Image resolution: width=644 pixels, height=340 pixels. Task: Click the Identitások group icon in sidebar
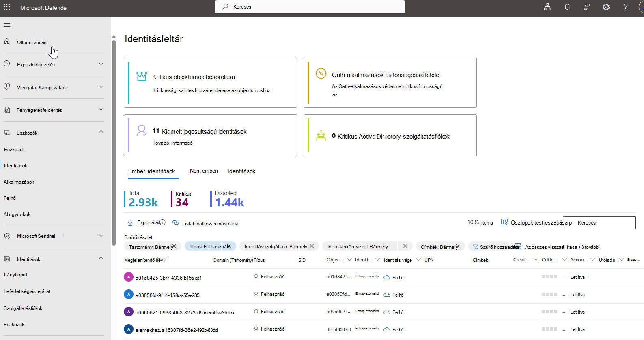[x=7, y=259]
